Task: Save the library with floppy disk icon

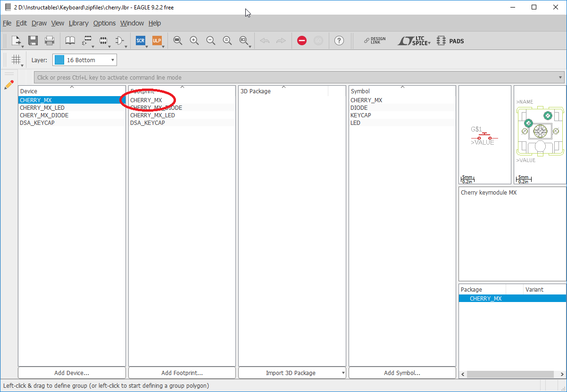Action: (x=33, y=41)
